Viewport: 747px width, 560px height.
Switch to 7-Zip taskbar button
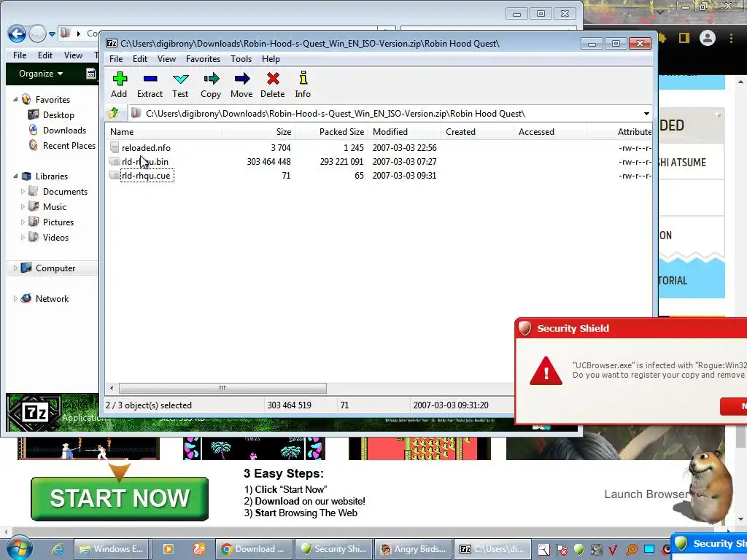[493, 549]
